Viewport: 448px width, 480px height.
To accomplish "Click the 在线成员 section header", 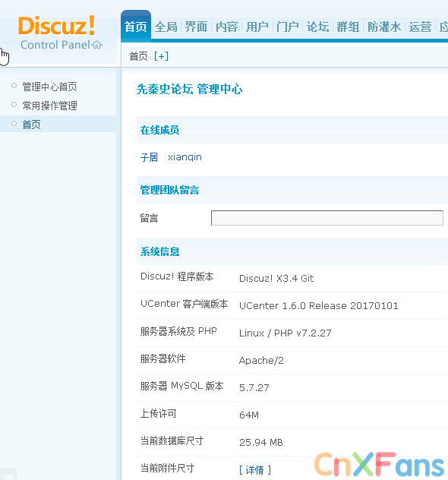I will pos(159,130).
